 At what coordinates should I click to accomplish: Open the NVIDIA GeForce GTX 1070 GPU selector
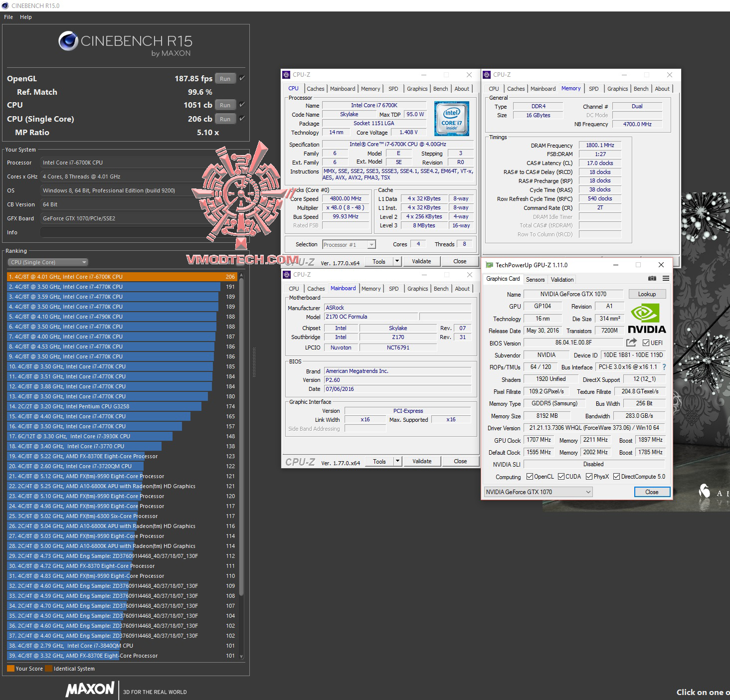[538, 492]
